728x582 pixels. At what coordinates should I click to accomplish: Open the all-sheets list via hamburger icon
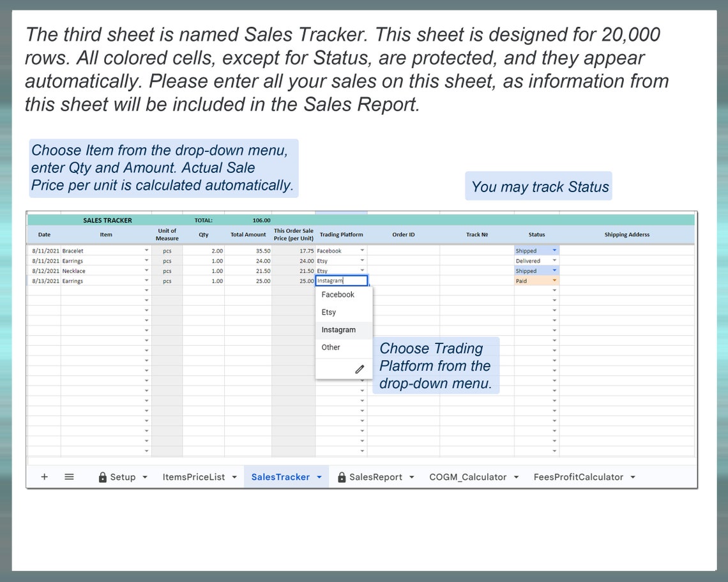pos(69,477)
